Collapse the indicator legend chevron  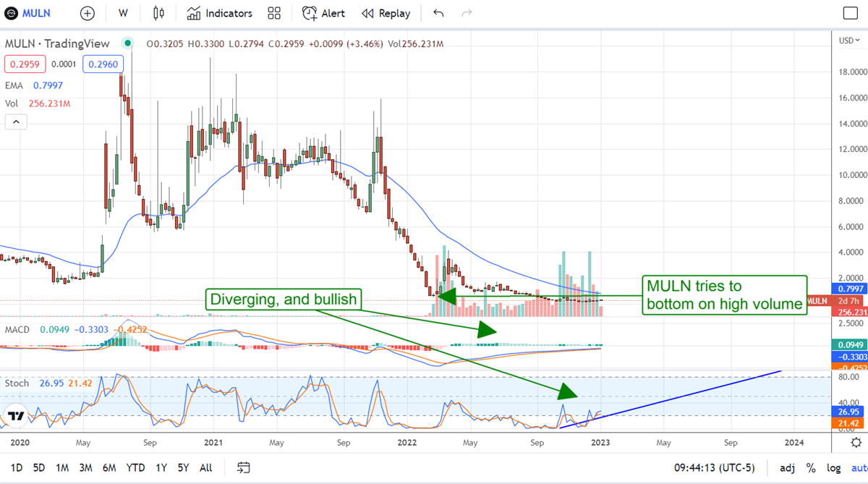(15, 122)
